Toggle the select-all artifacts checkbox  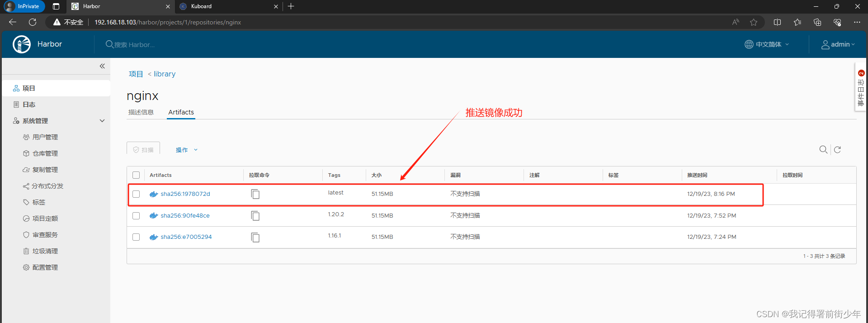(x=136, y=175)
